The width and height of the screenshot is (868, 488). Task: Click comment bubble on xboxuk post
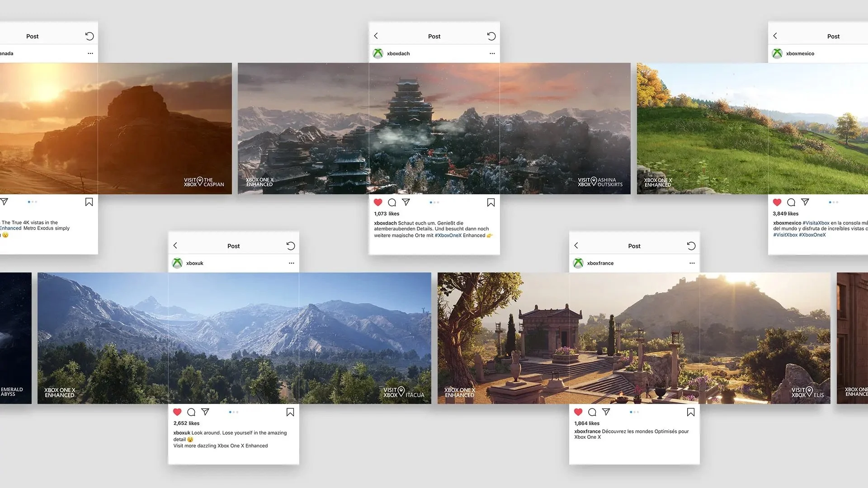[x=191, y=412]
